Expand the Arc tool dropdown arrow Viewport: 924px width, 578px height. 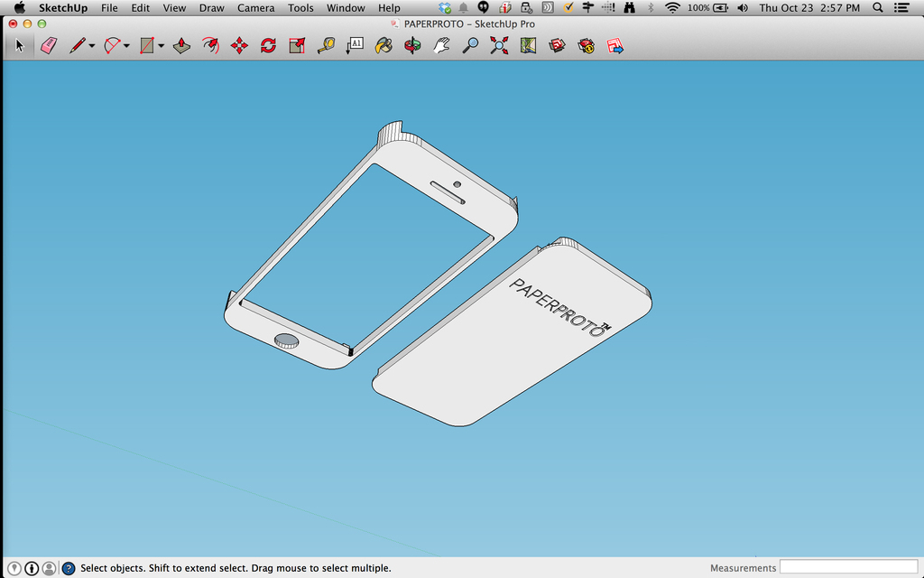click(x=126, y=46)
